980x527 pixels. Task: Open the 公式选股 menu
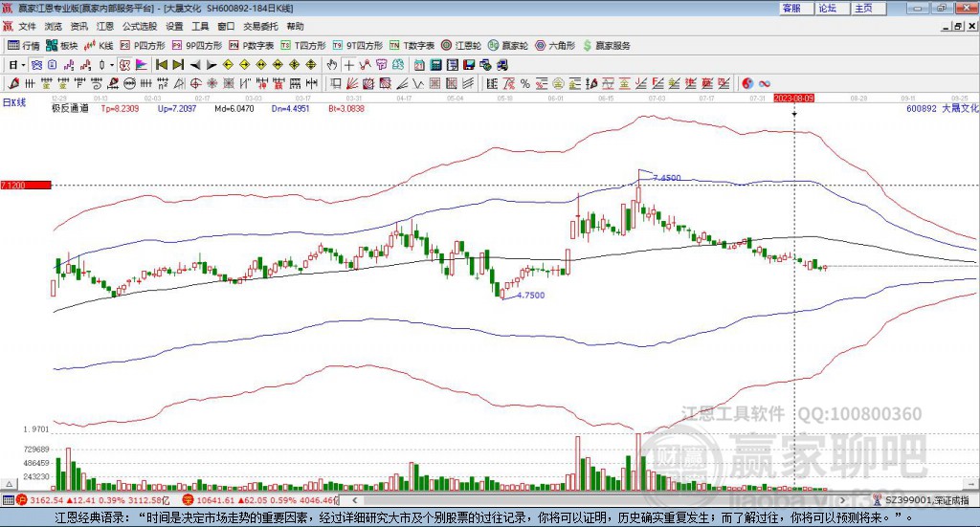click(139, 26)
